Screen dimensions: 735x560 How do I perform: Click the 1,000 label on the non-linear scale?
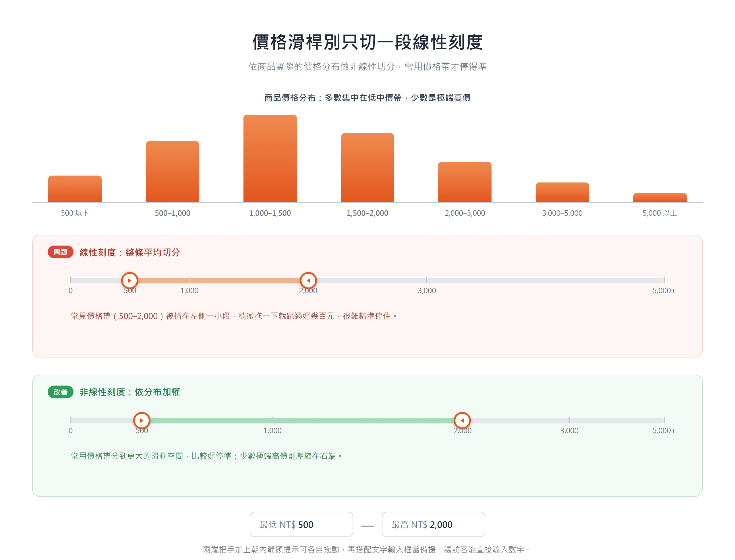click(272, 431)
